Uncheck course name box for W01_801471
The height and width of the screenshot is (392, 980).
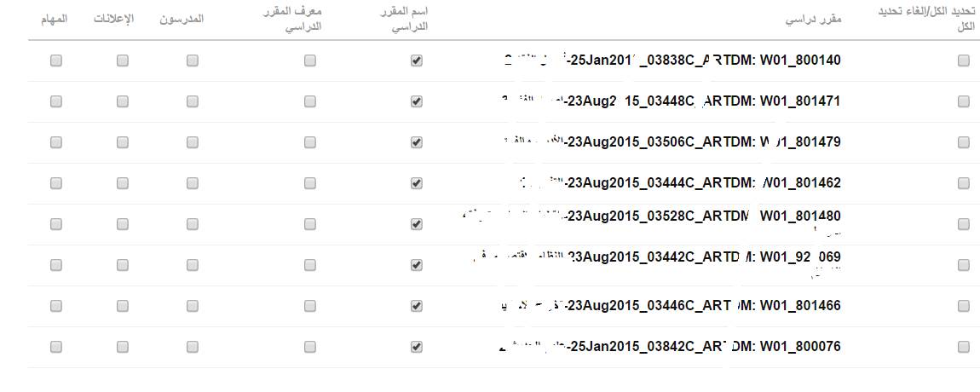click(x=416, y=101)
